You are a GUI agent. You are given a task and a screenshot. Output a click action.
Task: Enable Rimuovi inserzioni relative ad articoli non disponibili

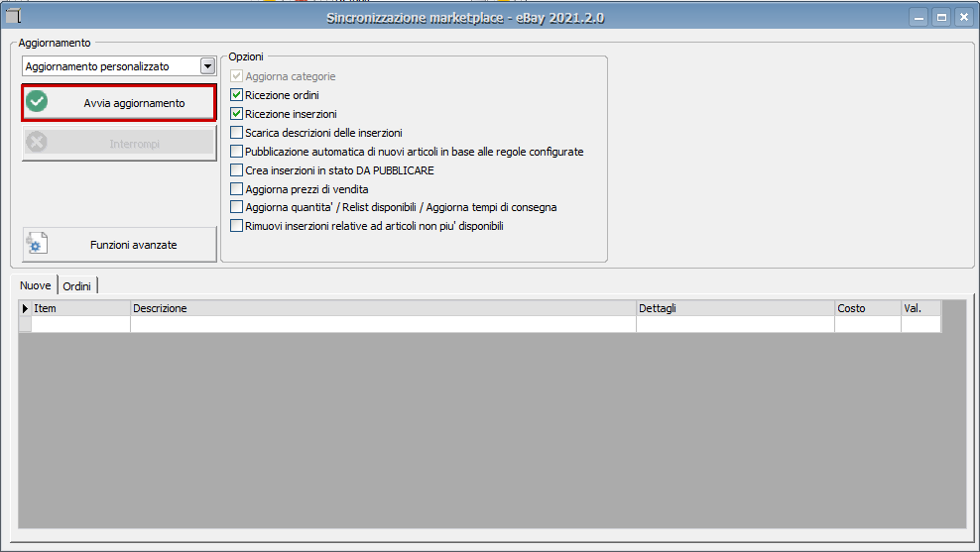236,225
